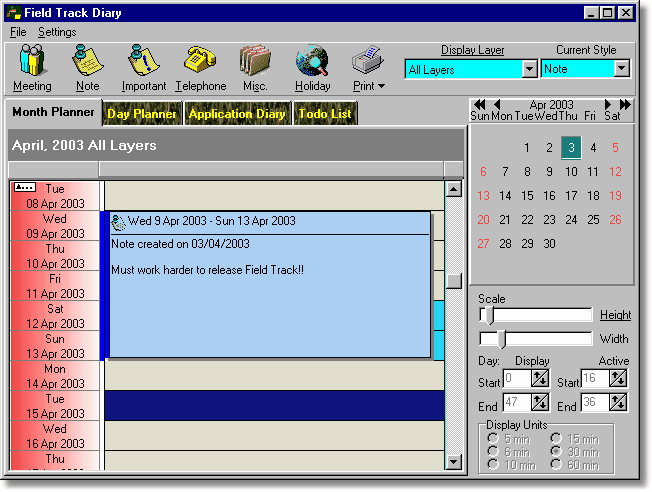Click the Sat 12 Apr 2003 day label
The width and height of the screenshot is (652, 492).
(x=55, y=316)
